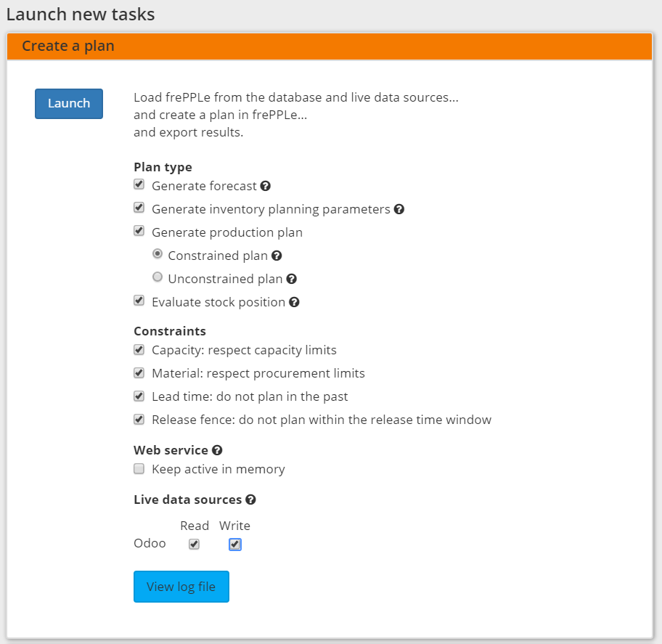The width and height of the screenshot is (662, 644).
Task: Uncheck the Odoo Read checkbox
Action: 194,544
